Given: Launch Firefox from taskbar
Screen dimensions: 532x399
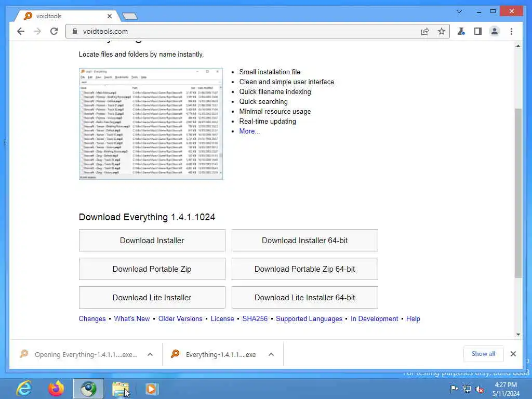Looking at the screenshot, I should pyautogui.click(x=56, y=389).
